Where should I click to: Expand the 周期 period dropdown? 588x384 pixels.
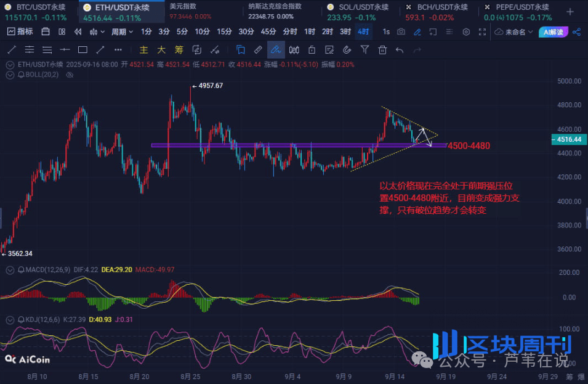122,32
